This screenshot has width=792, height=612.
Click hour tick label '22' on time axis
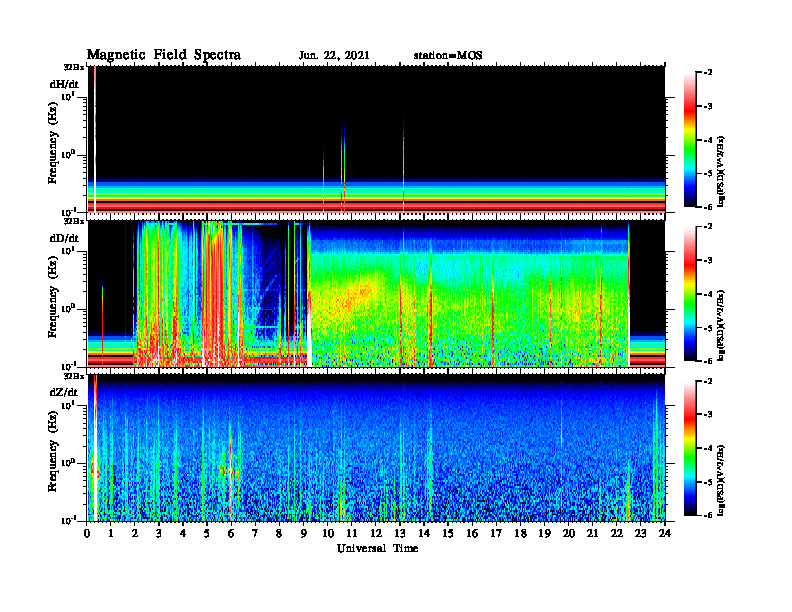[x=617, y=534]
